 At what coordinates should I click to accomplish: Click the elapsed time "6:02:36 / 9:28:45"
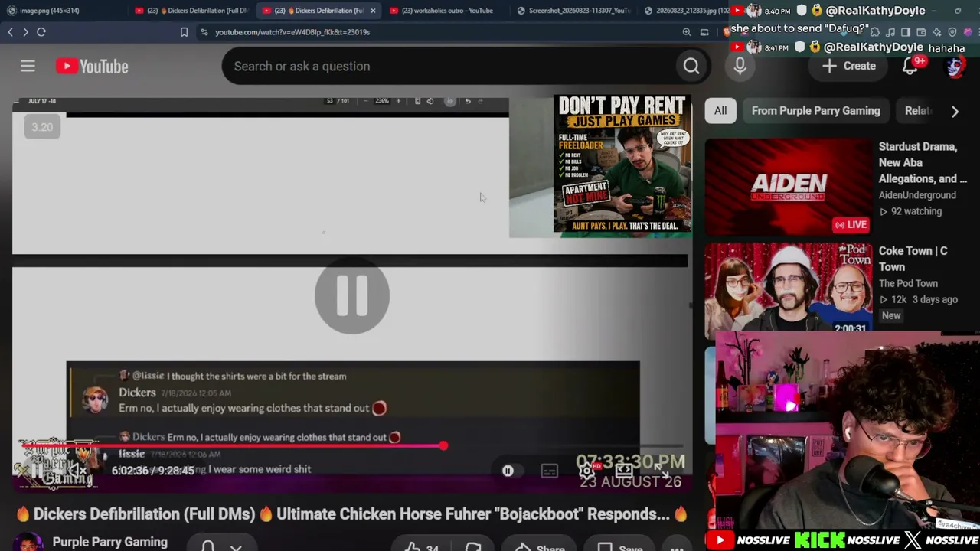point(153,471)
